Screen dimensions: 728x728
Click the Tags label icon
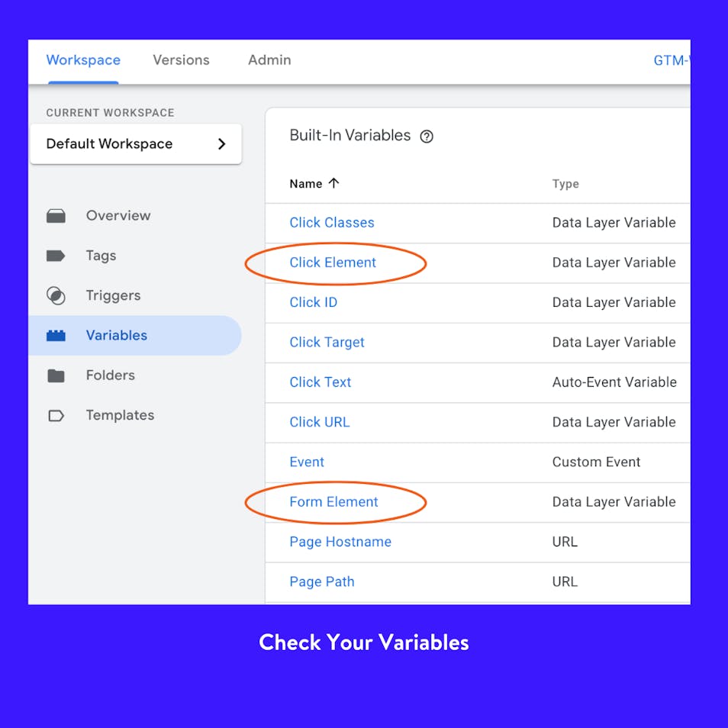[56, 256]
